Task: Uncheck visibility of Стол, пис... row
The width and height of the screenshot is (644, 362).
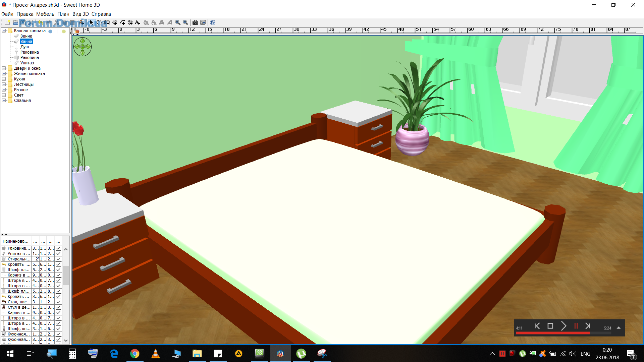Action: pos(58,302)
